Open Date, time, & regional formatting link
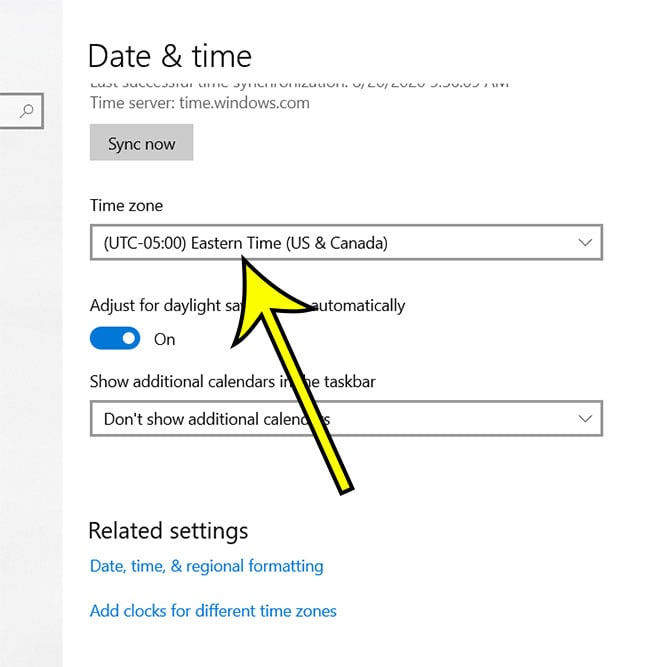The width and height of the screenshot is (650, 667). (206, 566)
